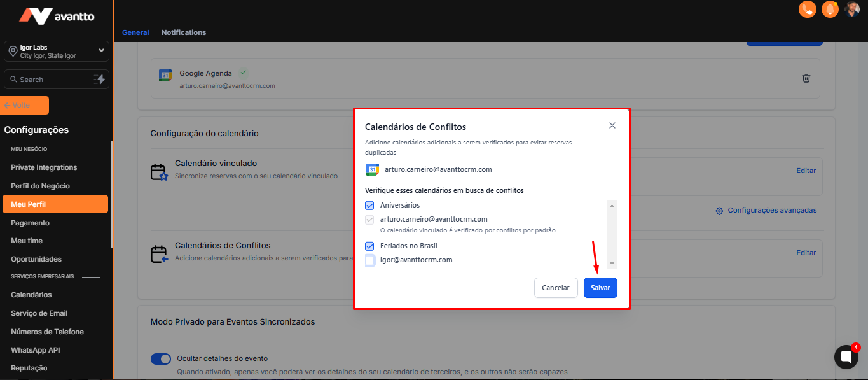Uncheck the Aniversários calendar checkbox

tap(369, 206)
